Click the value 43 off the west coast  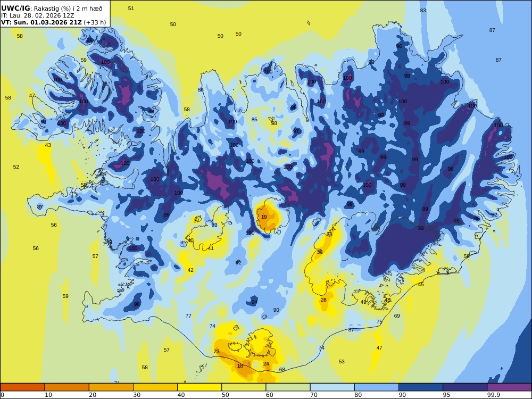48,145
